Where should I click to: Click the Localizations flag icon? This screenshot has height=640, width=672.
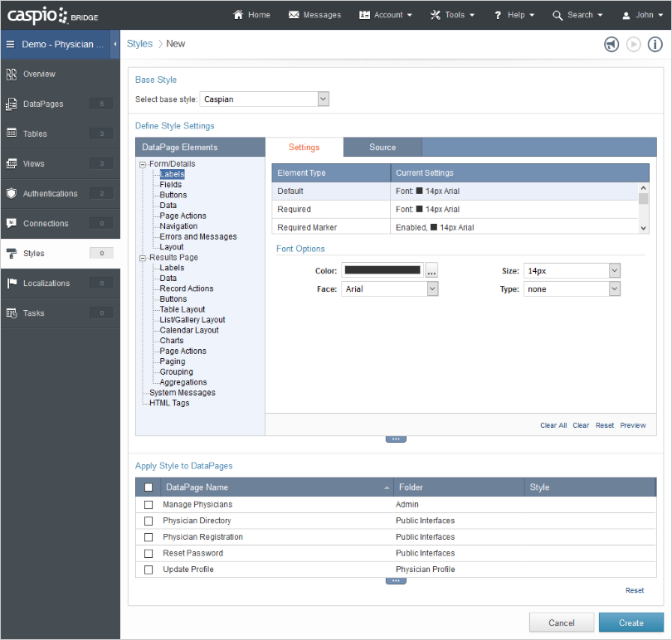click(12, 283)
